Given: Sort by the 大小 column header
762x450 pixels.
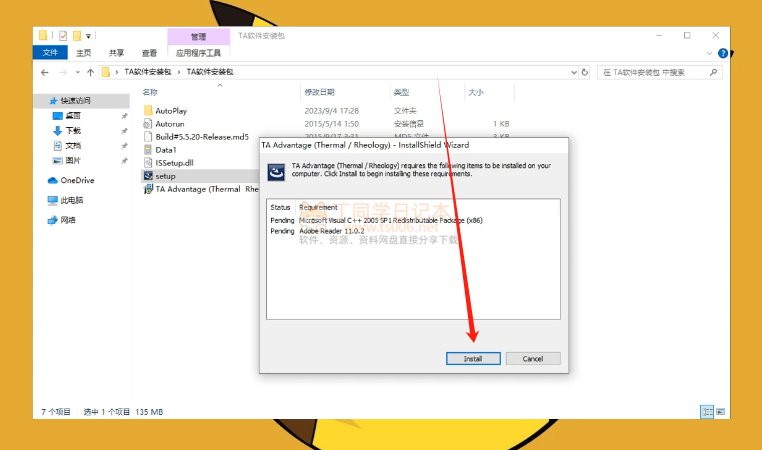Looking at the screenshot, I should (475, 92).
